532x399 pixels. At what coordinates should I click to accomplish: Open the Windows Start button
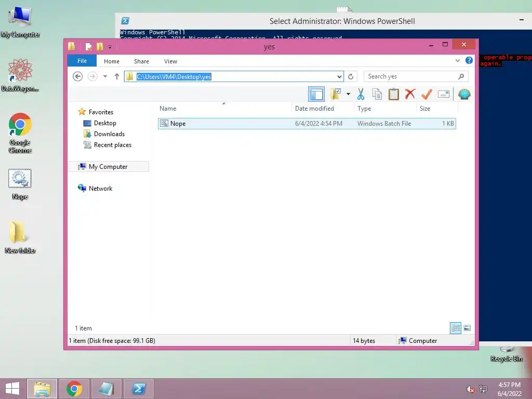coord(12,389)
